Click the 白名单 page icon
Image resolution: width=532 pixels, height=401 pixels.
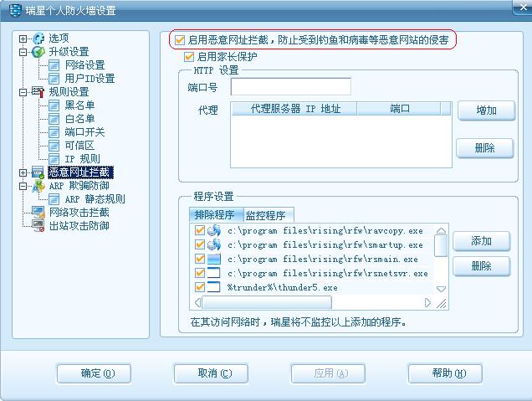tap(54, 119)
